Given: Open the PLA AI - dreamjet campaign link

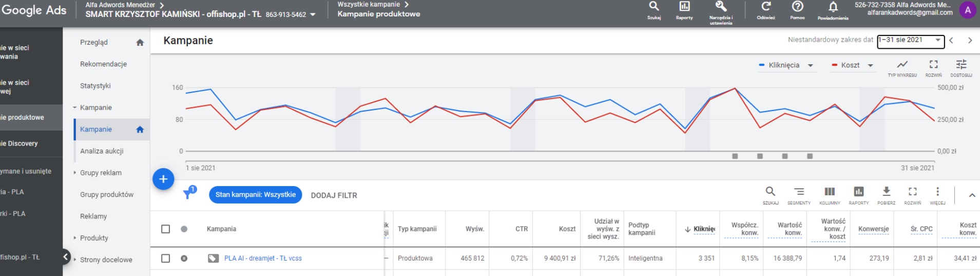Looking at the screenshot, I should tap(263, 258).
